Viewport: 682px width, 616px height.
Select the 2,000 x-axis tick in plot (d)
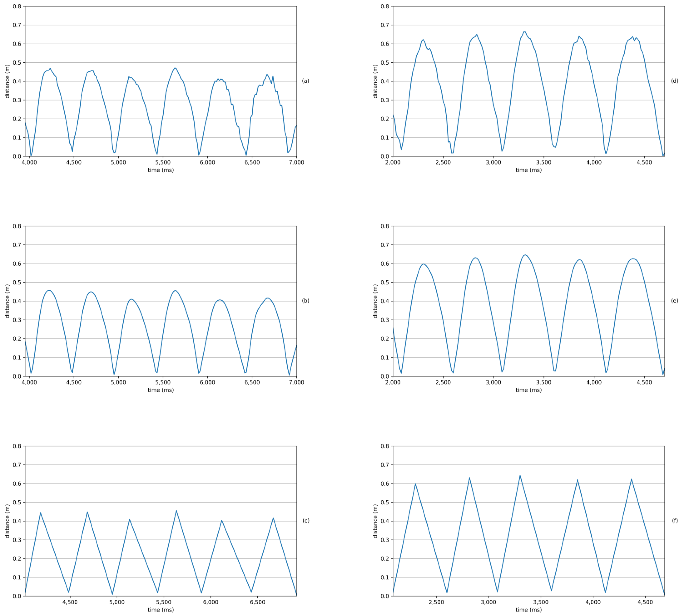pos(393,162)
